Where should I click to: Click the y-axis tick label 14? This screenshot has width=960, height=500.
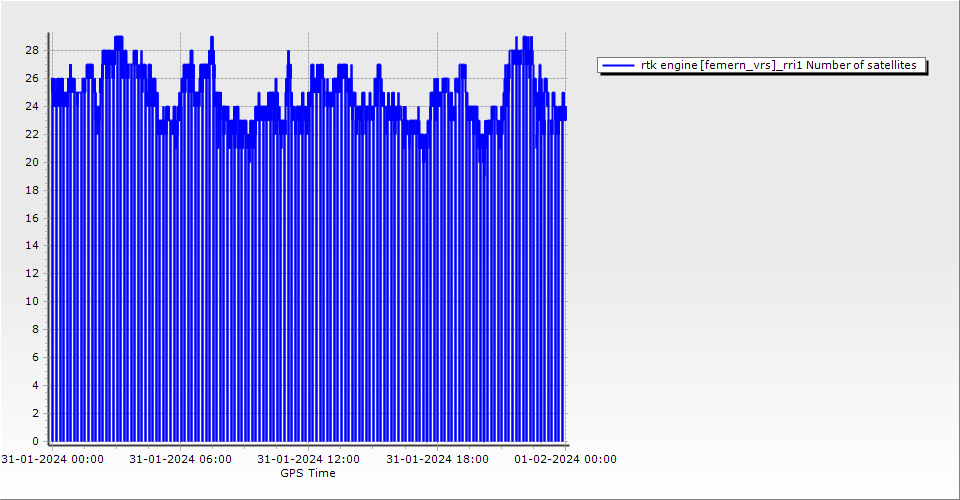coord(32,245)
